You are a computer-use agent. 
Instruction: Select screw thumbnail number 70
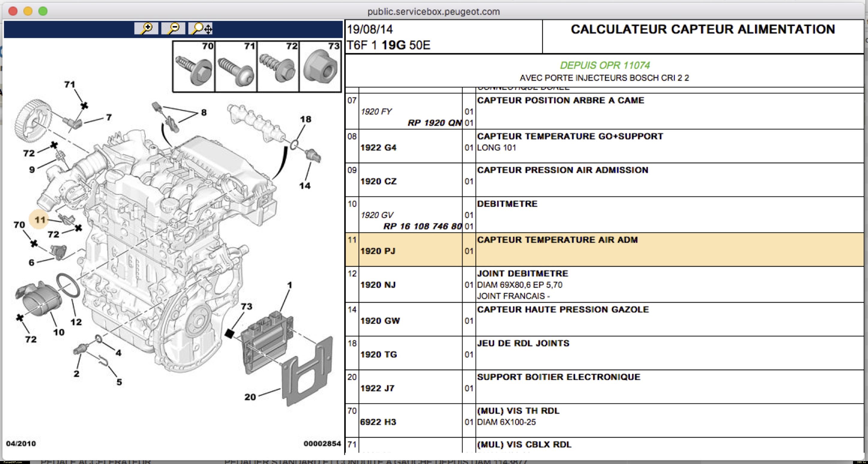(194, 67)
